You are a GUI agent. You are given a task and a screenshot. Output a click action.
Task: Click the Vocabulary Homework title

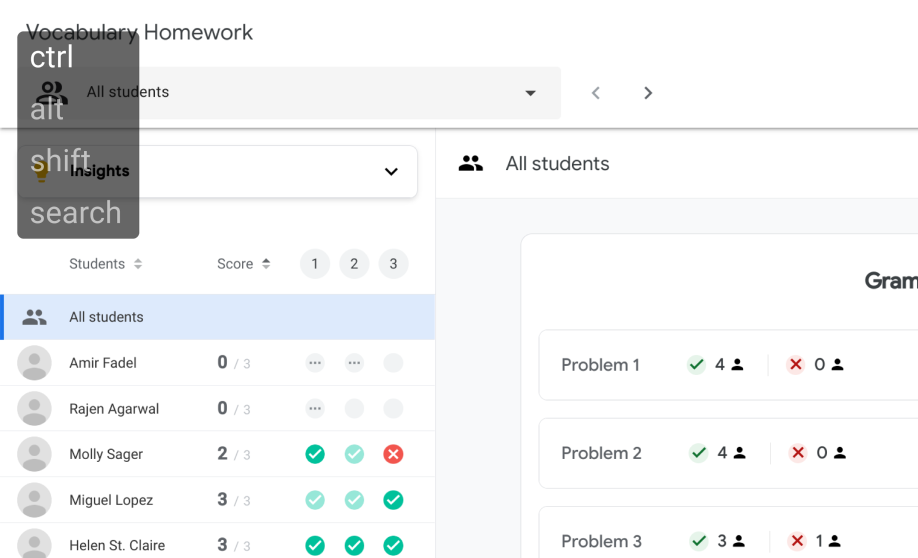pos(139,32)
